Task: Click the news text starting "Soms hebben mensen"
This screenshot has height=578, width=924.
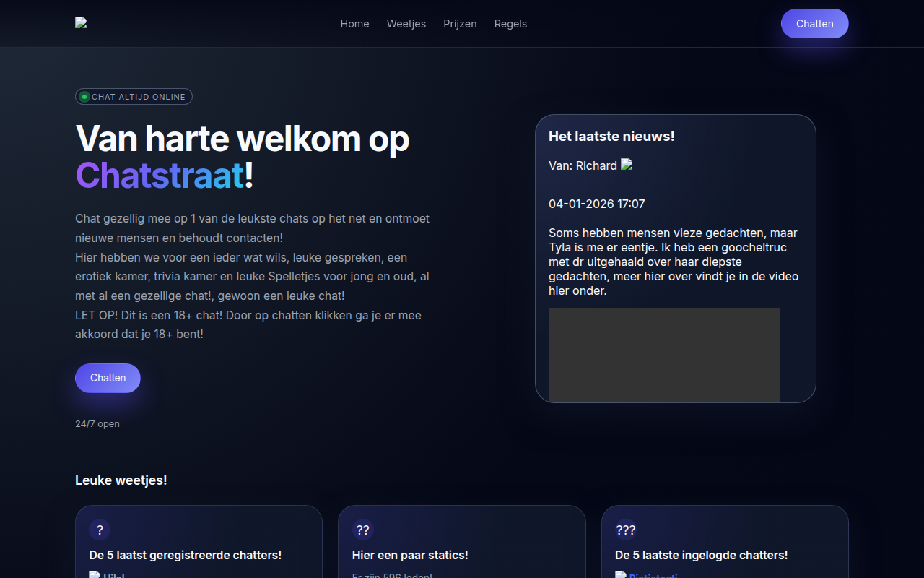Action: tap(674, 262)
